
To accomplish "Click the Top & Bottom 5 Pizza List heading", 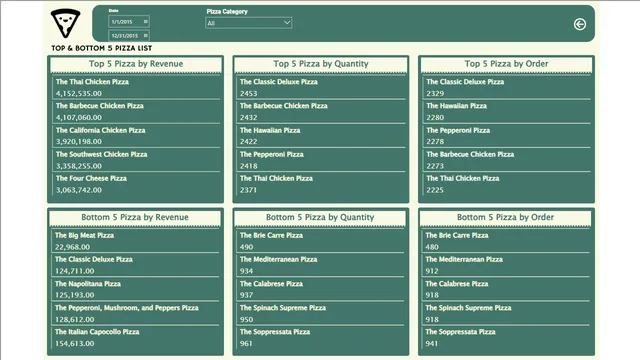I will (101, 48).
